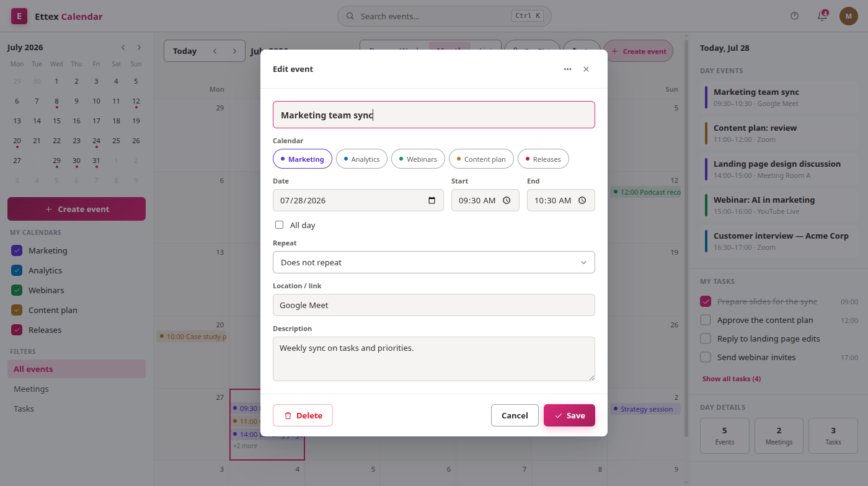Click the clock icon in Start time

click(507, 201)
